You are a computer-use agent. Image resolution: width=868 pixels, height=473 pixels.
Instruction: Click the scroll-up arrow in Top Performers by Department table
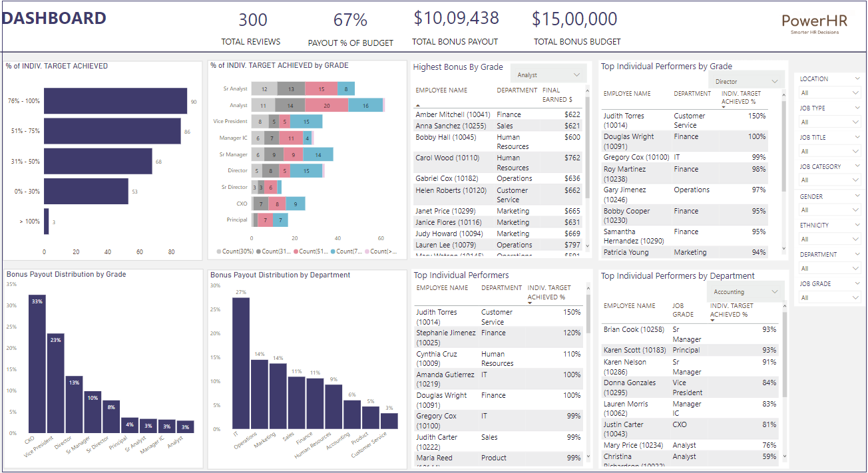tap(783, 305)
